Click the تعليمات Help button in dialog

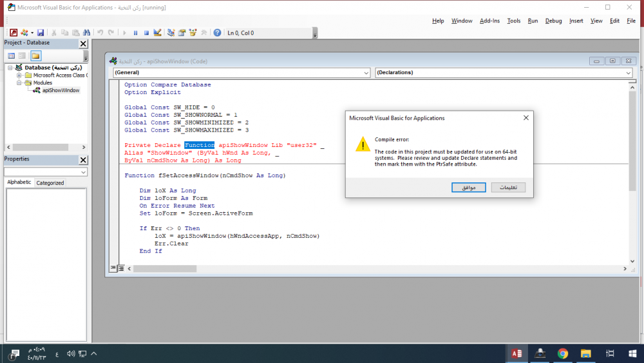tap(508, 188)
